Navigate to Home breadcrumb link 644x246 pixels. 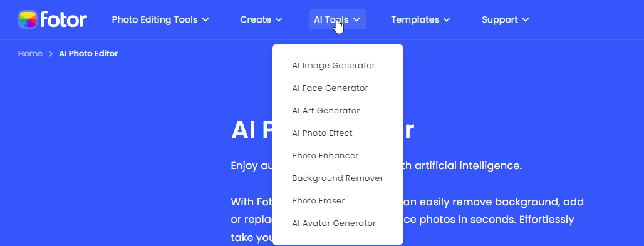point(30,53)
